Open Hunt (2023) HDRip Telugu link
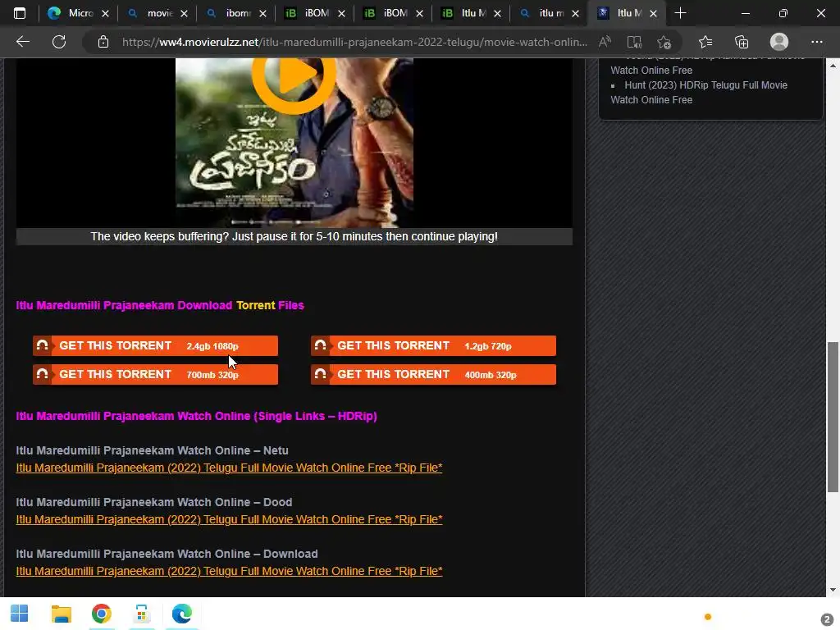The image size is (840, 630). [x=699, y=92]
